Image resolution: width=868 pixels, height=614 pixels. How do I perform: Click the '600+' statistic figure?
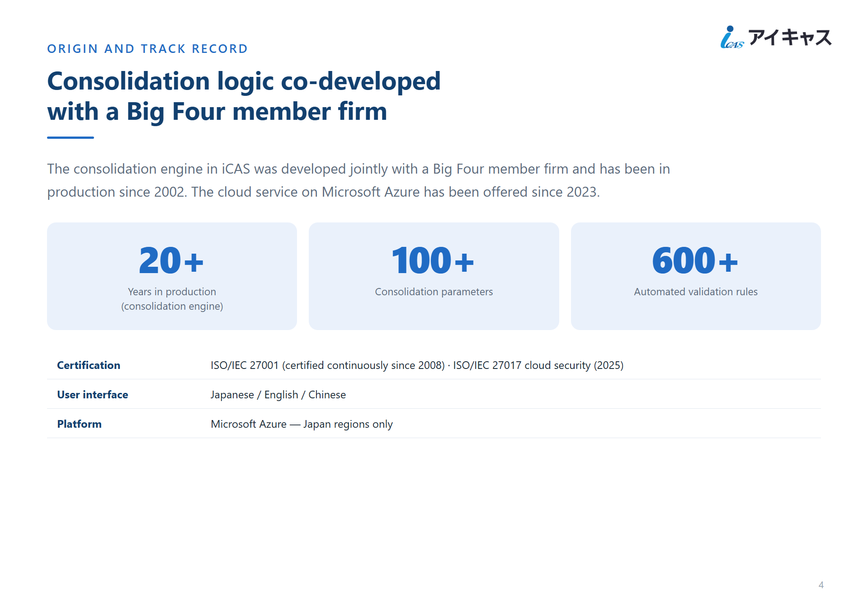tap(695, 261)
